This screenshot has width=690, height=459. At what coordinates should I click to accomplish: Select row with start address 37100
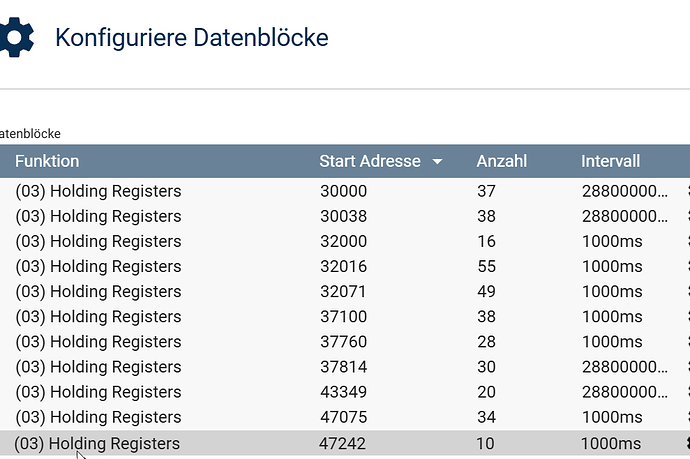coord(343,317)
